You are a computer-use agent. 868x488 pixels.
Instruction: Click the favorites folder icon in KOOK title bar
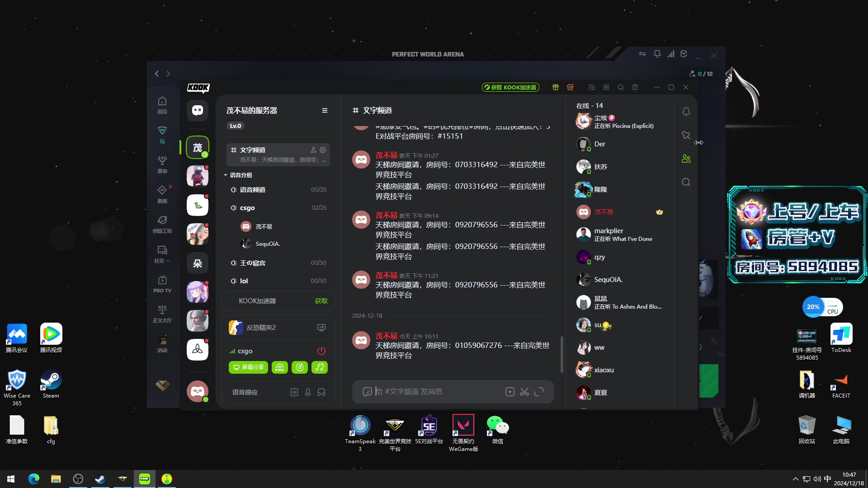pos(592,87)
